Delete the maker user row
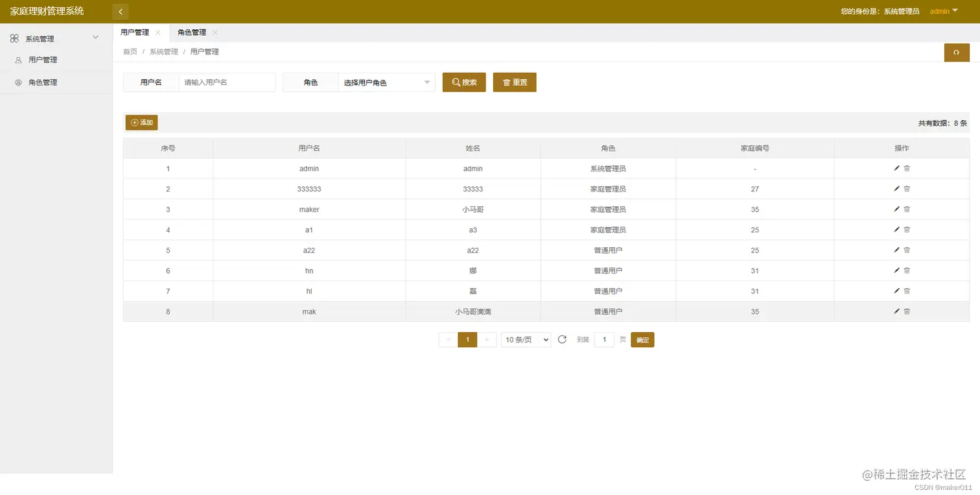 coord(907,209)
